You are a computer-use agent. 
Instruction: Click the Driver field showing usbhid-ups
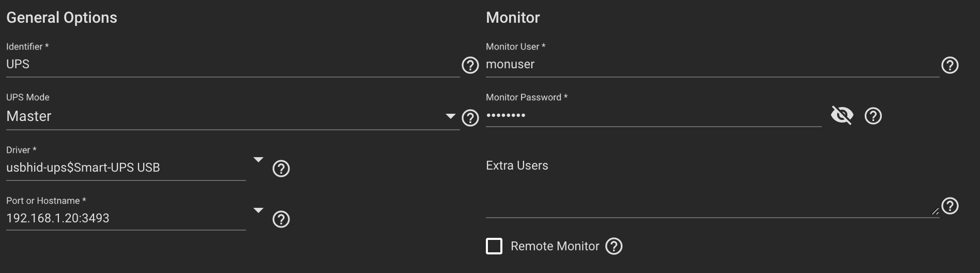(x=126, y=168)
